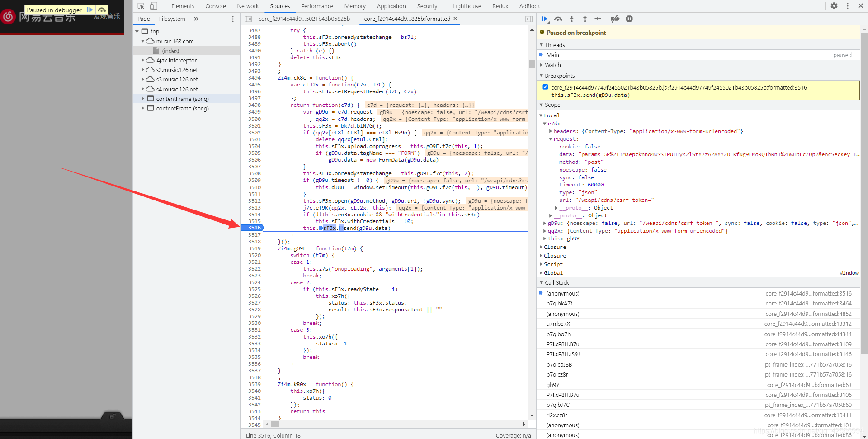Screen dimensions: 868x439
Task: Open the AdBlock tab
Action: point(529,6)
